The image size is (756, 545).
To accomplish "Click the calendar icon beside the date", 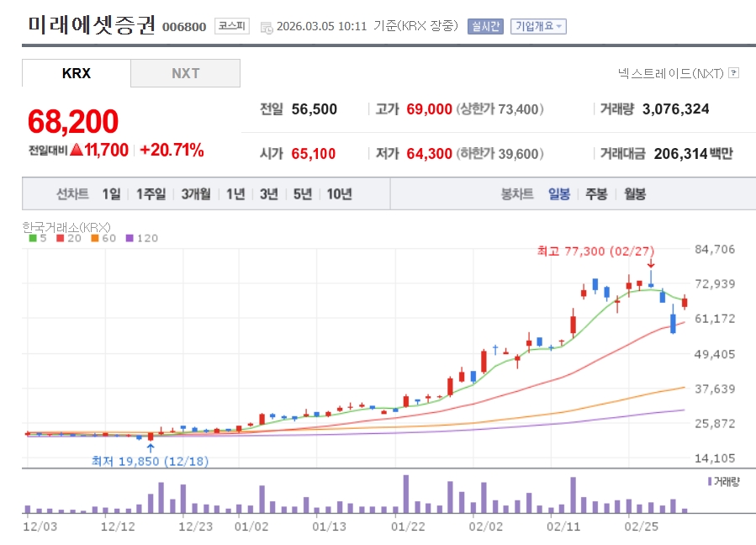I will point(266,27).
